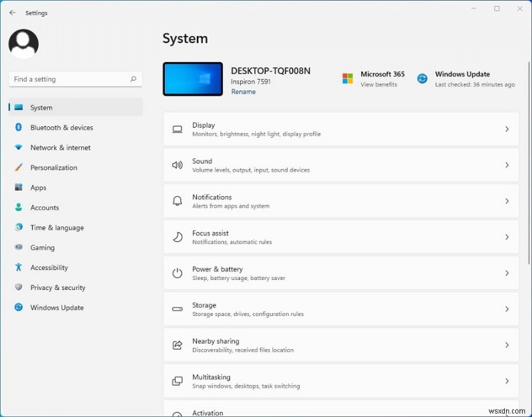Click the Sound speaker icon
The width and height of the screenshot is (532, 417).
(177, 165)
